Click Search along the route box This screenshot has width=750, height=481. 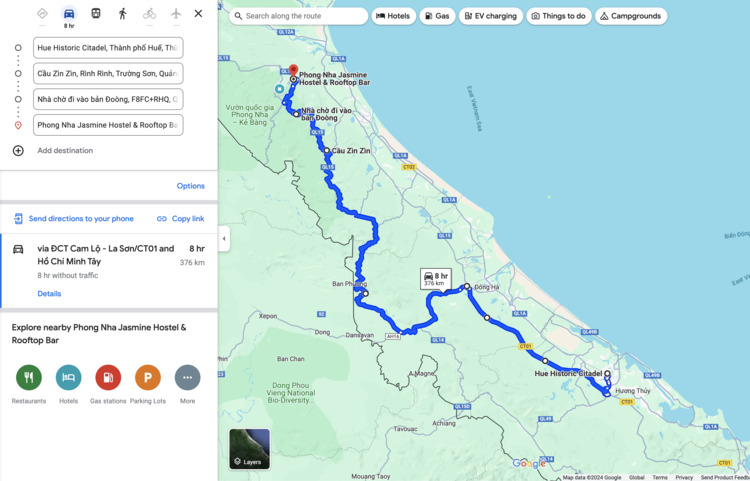pyautogui.click(x=298, y=16)
